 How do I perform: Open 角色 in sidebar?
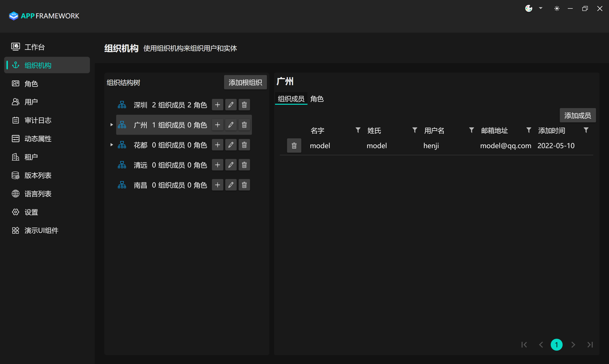click(x=47, y=84)
